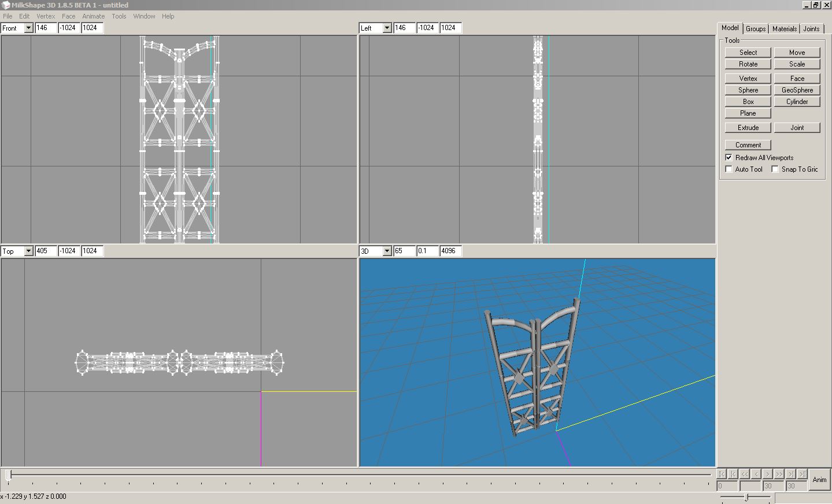Open the Front viewport view dropdown
Image resolution: width=832 pixels, height=504 pixels.
point(28,28)
